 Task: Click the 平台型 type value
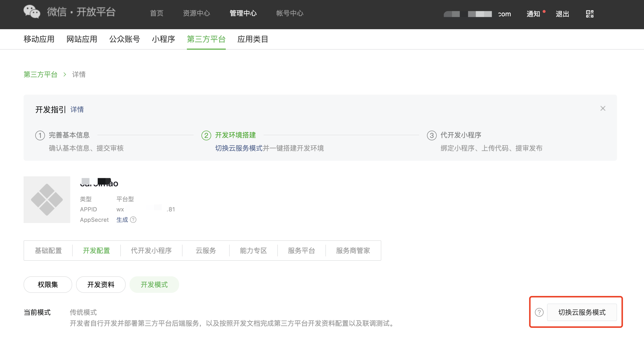pos(125,199)
